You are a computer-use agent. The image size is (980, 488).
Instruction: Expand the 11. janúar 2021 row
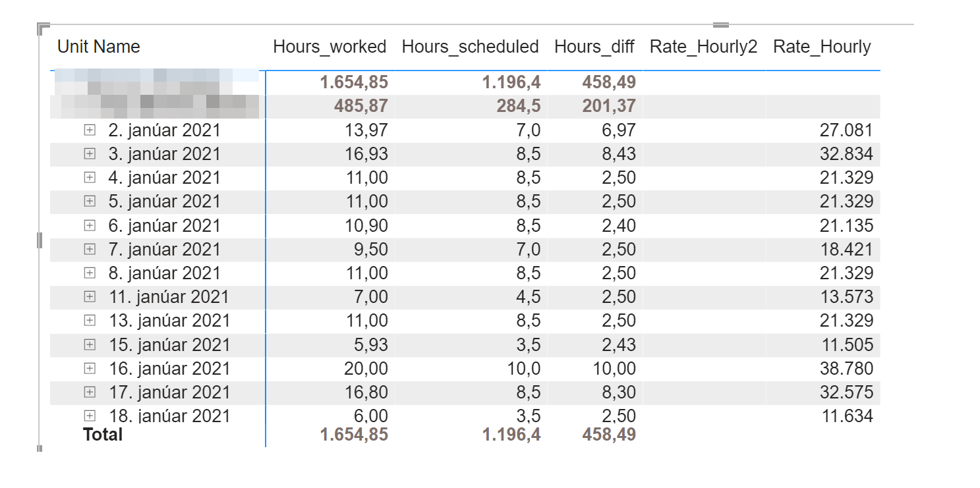click(90, 297)
